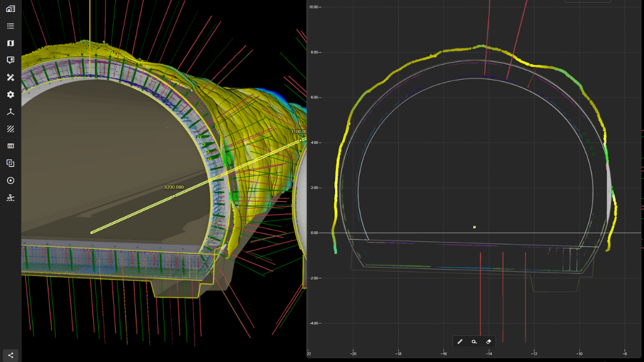Select the design tools ruler-pencil sidebar icon
644x362 pixels.
point(10,77)
